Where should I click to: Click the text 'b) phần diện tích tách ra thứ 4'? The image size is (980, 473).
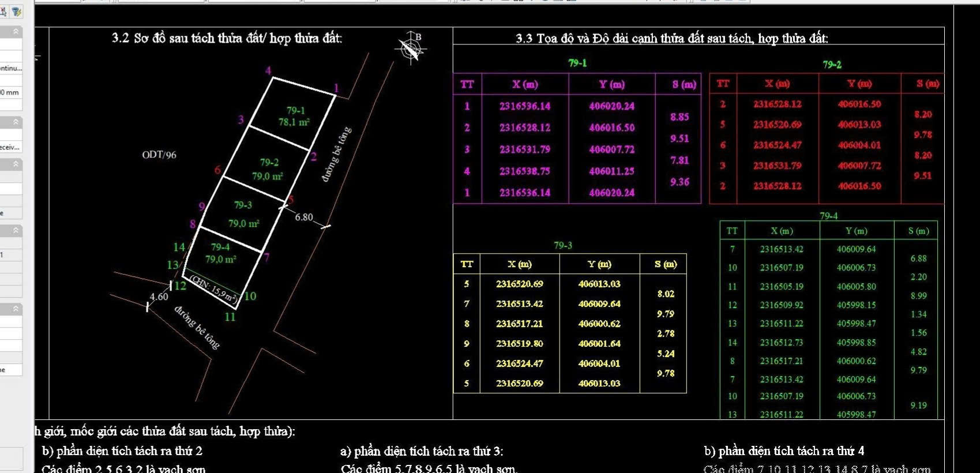(x=784, y=451)
